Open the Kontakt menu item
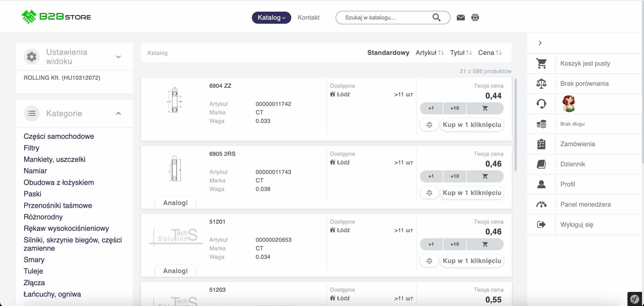 [x=308, y=17]
